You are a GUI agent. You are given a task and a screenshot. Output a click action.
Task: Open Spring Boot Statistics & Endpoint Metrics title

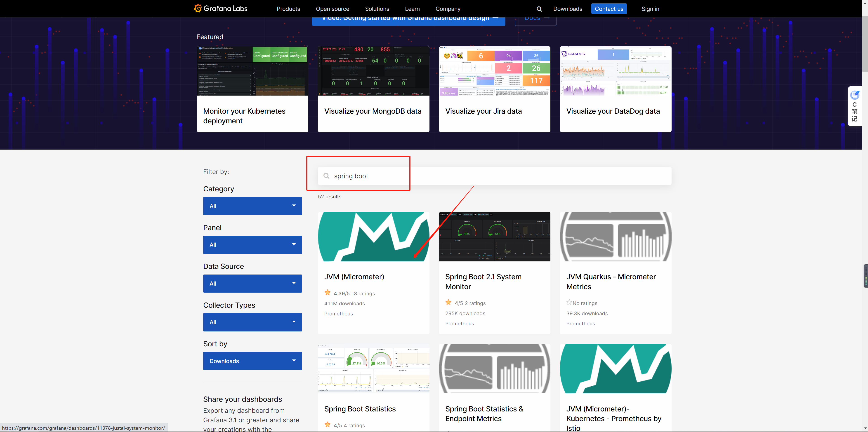point(484,413)
